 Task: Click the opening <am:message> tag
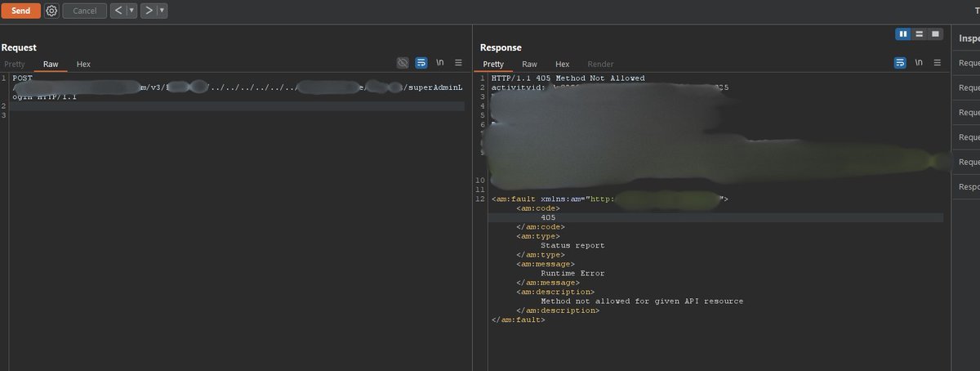tap(546, 264)
